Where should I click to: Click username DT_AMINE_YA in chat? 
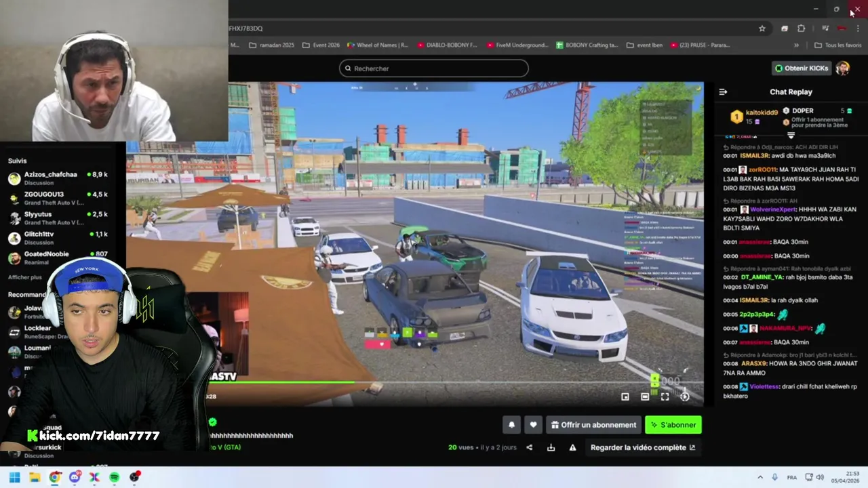pyautogui.click(x=762, y=277)
